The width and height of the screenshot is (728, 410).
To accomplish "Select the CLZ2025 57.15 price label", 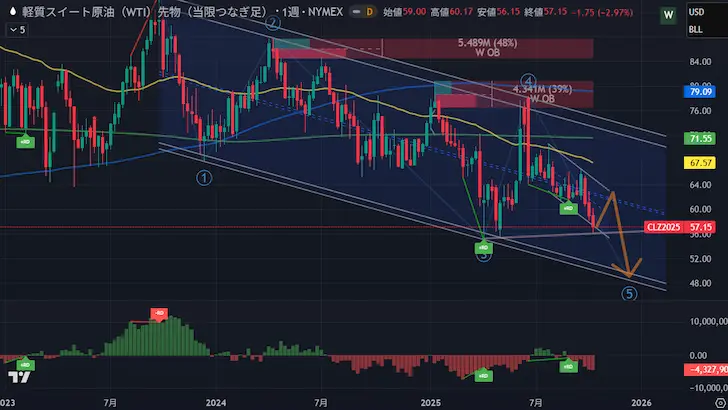I will point(678,228).
